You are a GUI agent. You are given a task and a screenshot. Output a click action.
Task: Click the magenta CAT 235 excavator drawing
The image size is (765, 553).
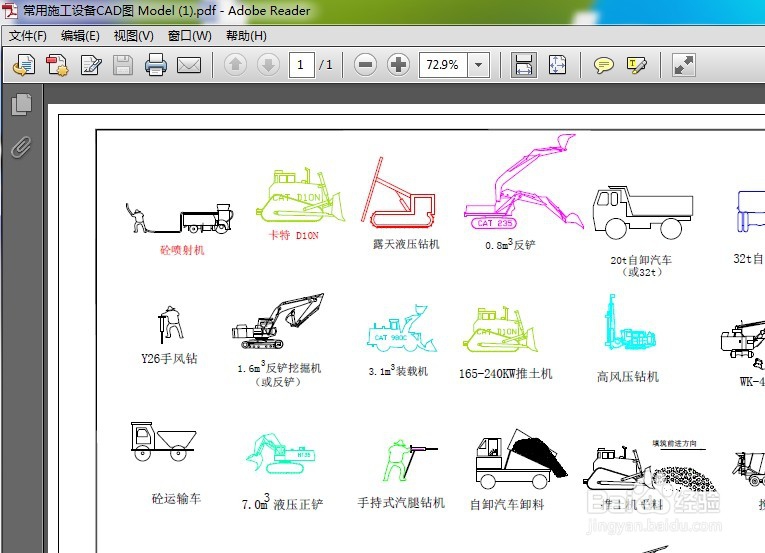(x=523, y=182)
